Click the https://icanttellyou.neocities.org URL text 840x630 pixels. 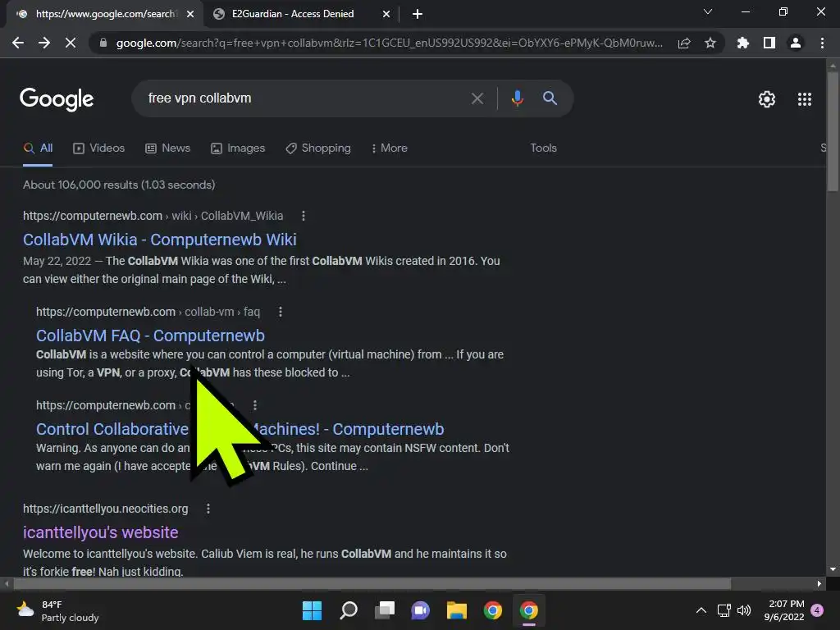[x=106, y=509]
